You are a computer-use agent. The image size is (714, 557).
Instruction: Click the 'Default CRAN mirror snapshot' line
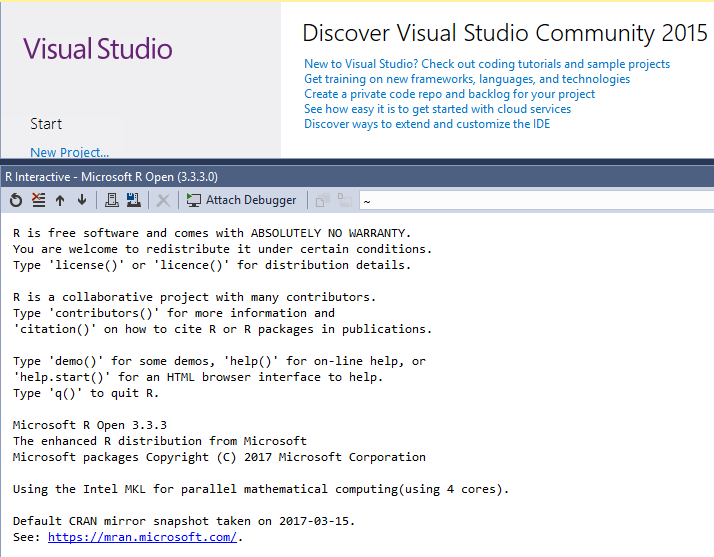click(184, 521)
